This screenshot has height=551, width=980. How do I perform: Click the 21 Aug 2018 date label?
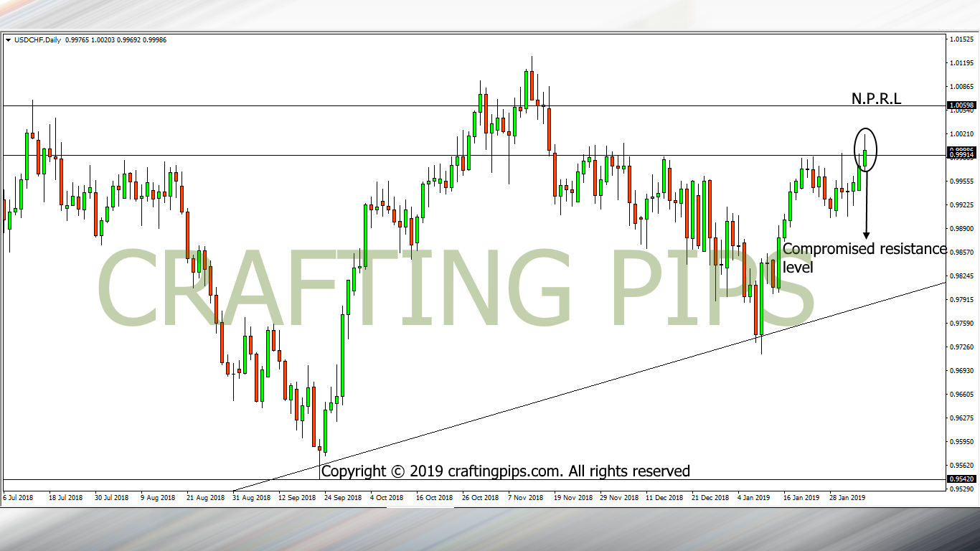[x=204, y=497]
